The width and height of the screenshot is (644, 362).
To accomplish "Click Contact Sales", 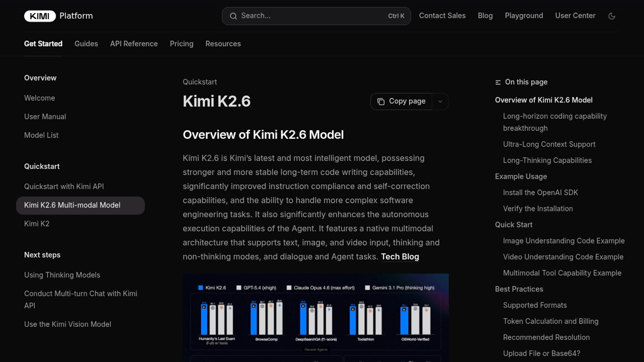I will pos(442,16).
